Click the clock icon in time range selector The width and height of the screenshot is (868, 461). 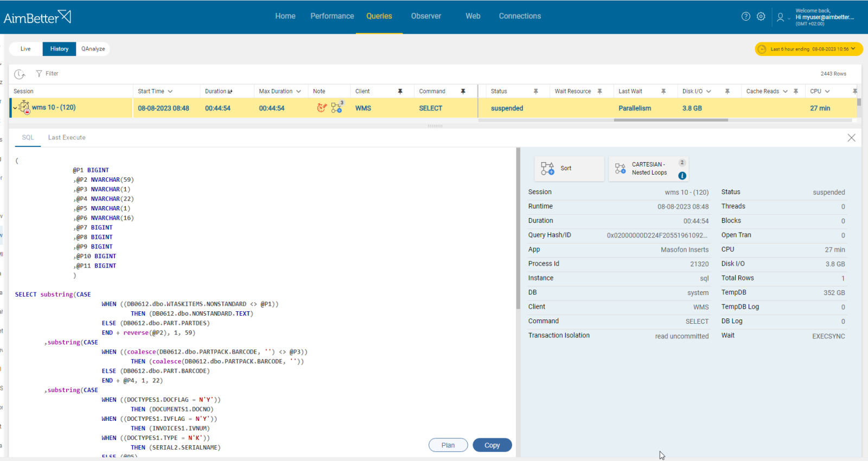pyautogui.click(x=762, y=49)
